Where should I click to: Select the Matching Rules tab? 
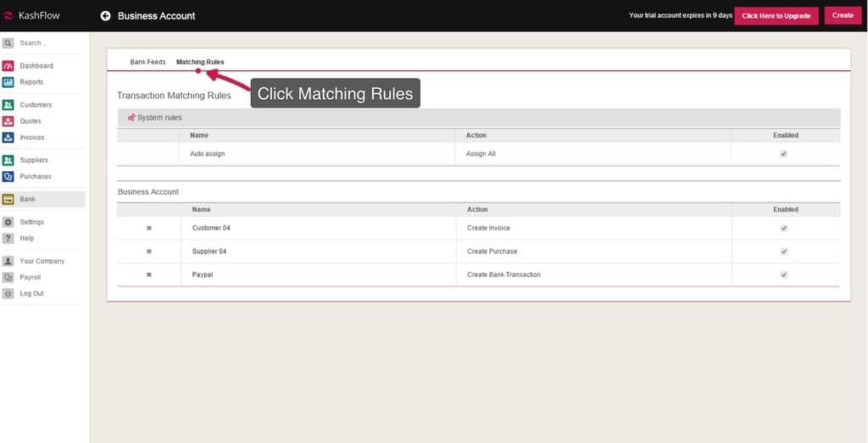[x=200, y=62]
